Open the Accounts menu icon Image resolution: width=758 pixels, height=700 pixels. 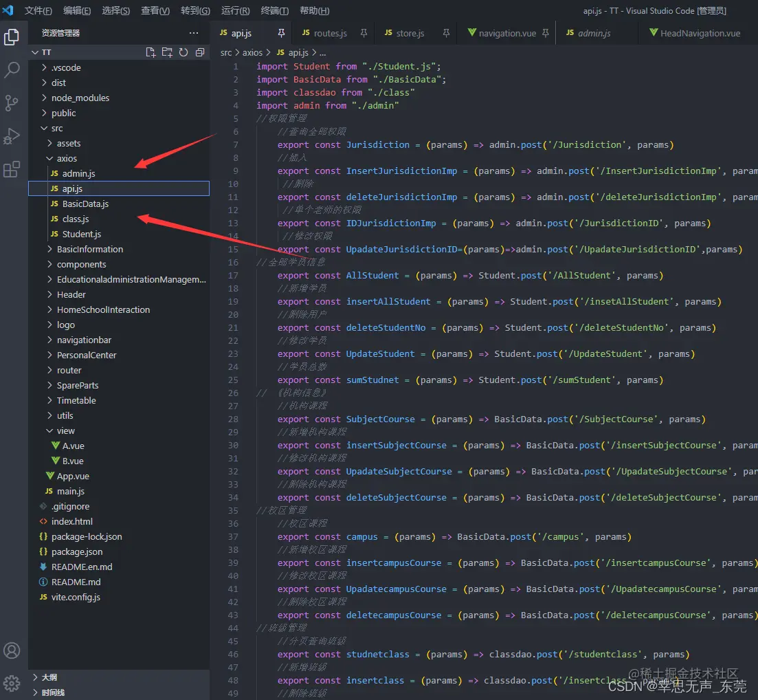click(x=12, y=650)
